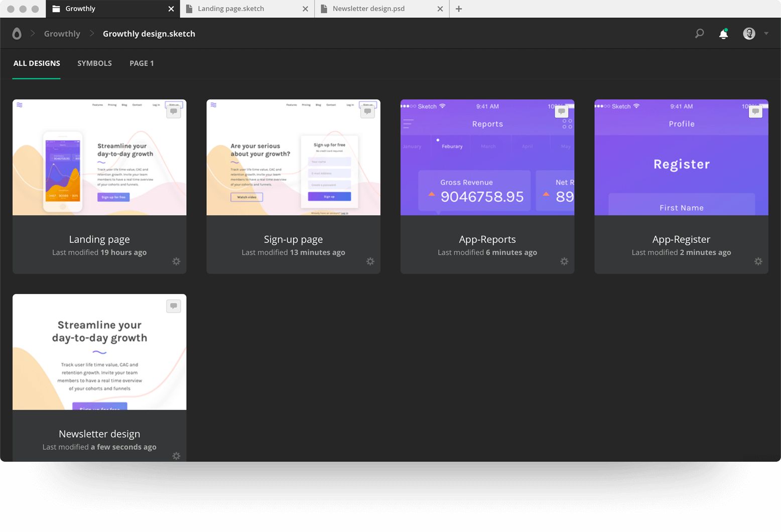Open the App-Reports design thumbnail
Image resolution: width=781 pixels, height=532 pixels.
487,157
